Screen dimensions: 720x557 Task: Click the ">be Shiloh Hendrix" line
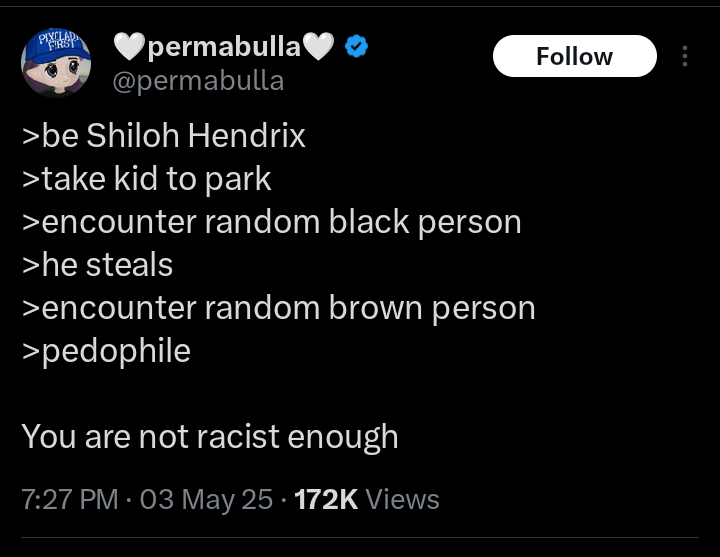pos(163,136)
